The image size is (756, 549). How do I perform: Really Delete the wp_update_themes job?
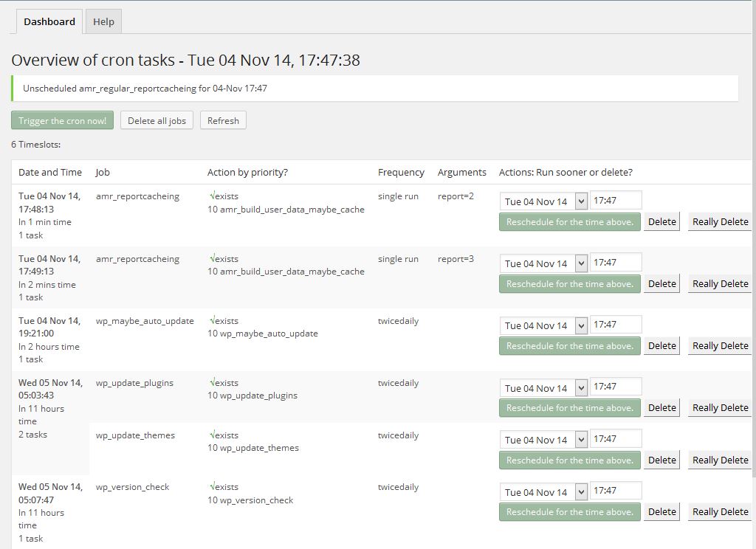pyautogui.click(x=720, y=460)
